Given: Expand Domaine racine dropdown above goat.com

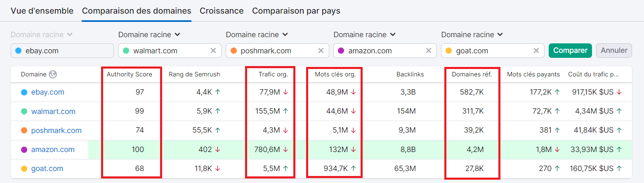Looking at the screenshot, I should click(472, 35).
